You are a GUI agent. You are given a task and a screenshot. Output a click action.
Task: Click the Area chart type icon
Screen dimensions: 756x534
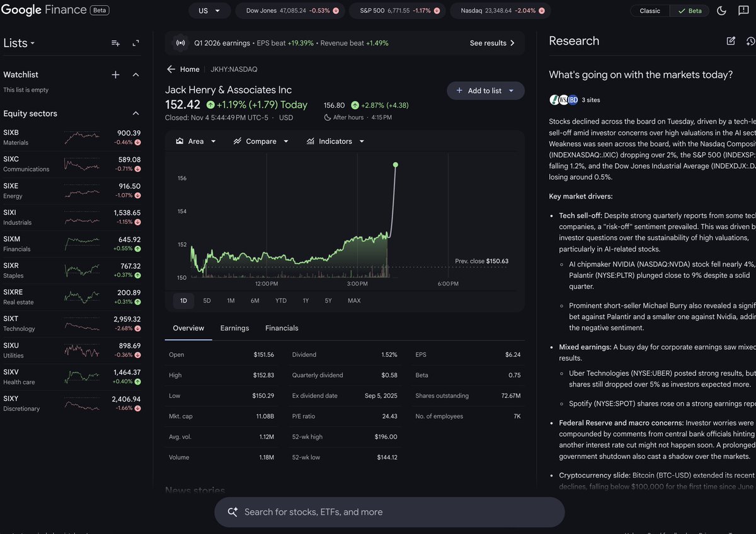(x=180, y=141)
